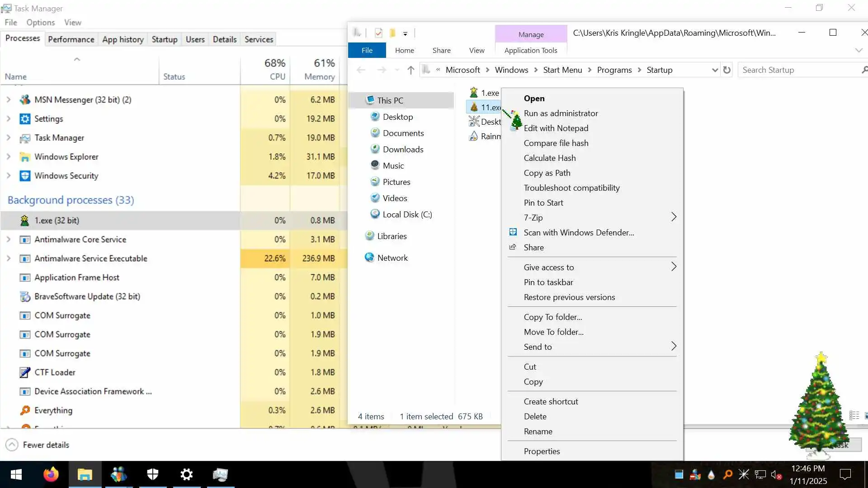Viewport: 868px width, 488px height.
Task: Click the Local Disk (C:) drive icon
Action: coord(375,214)
